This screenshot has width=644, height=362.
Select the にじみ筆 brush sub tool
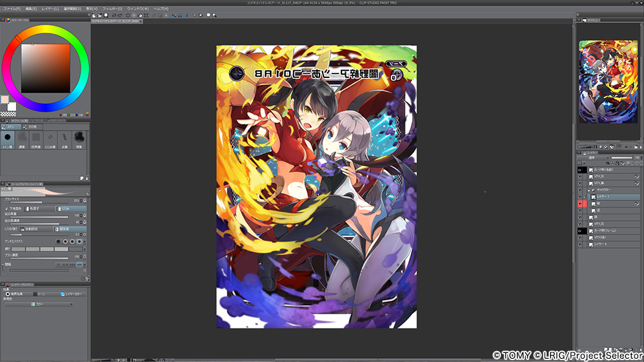pos(50,140)
